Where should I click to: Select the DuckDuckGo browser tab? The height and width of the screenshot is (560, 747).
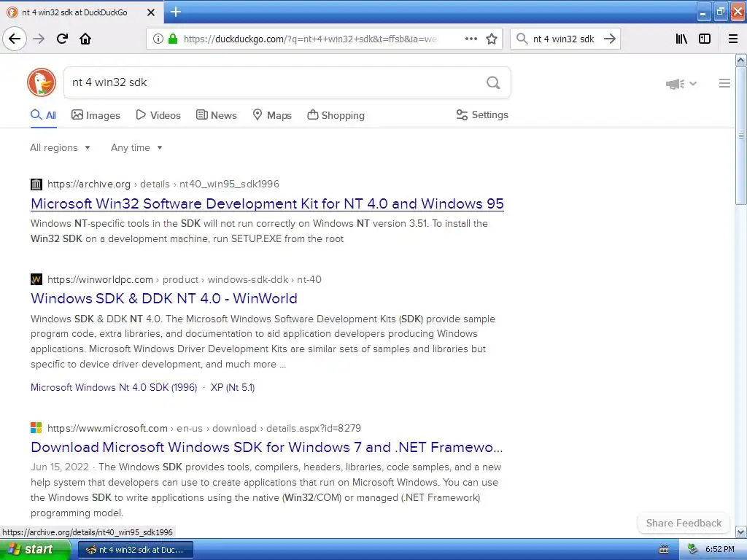pyautogui.click(x=82, y=12)
